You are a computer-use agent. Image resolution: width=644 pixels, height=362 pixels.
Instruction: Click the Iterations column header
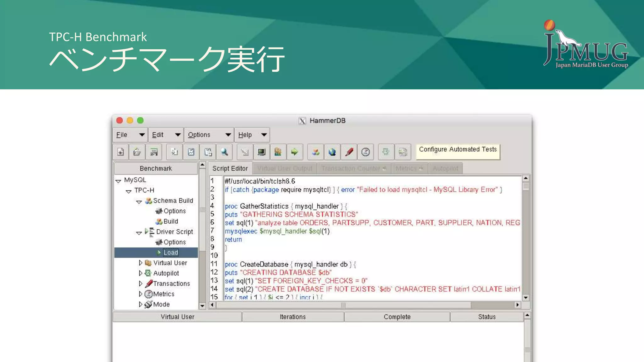click(293, 317)
